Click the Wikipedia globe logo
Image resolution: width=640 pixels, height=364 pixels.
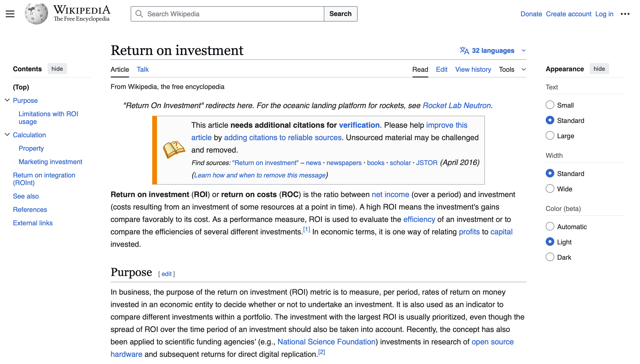[x=36, y=14]
